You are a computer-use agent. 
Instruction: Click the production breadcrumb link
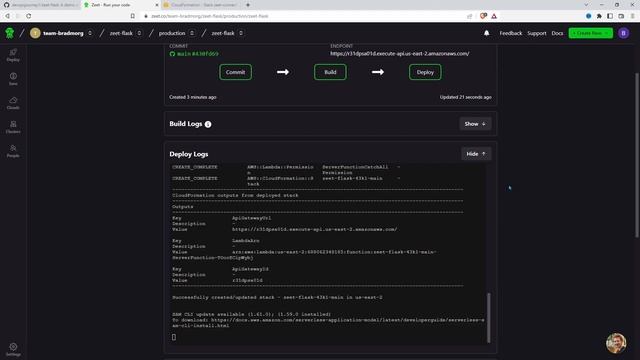172,33
